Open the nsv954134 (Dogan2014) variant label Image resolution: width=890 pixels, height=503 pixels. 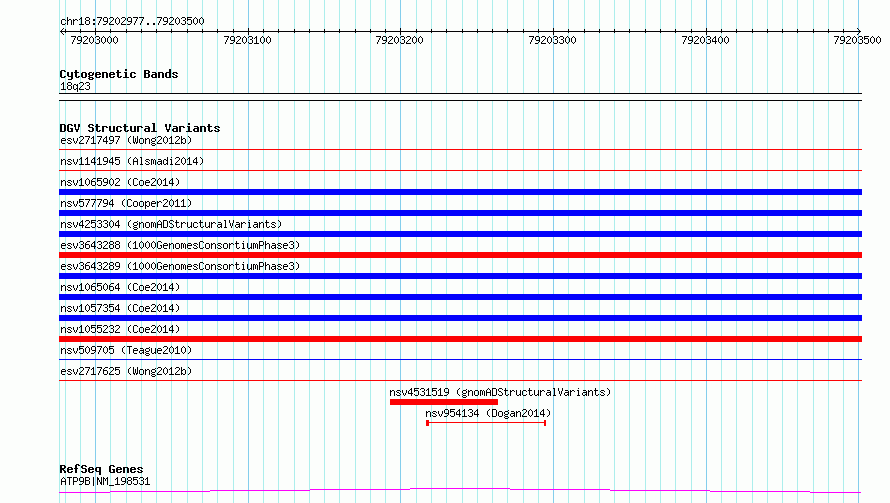[x=488, y=413]
